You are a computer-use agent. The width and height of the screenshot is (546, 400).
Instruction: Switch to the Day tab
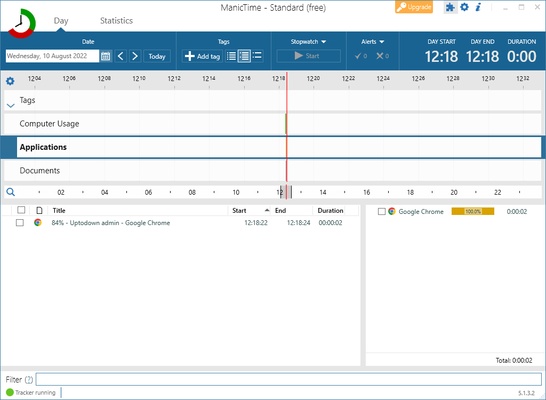click(61, 21)
